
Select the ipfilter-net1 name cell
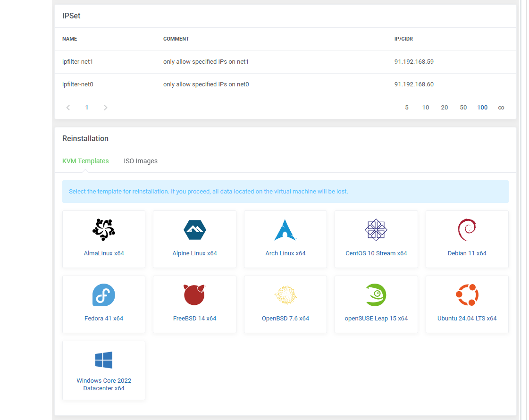point(77,62)
